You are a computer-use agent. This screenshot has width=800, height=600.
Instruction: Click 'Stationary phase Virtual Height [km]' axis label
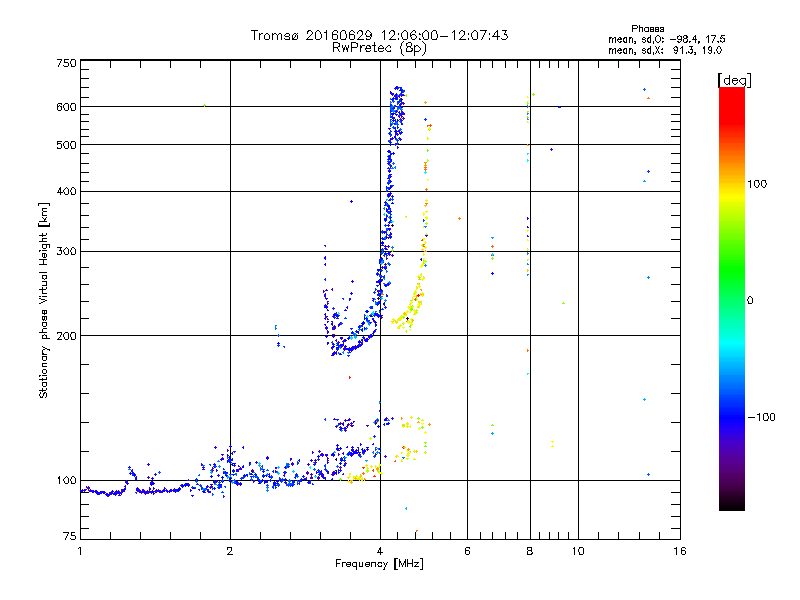click(44, 300)
